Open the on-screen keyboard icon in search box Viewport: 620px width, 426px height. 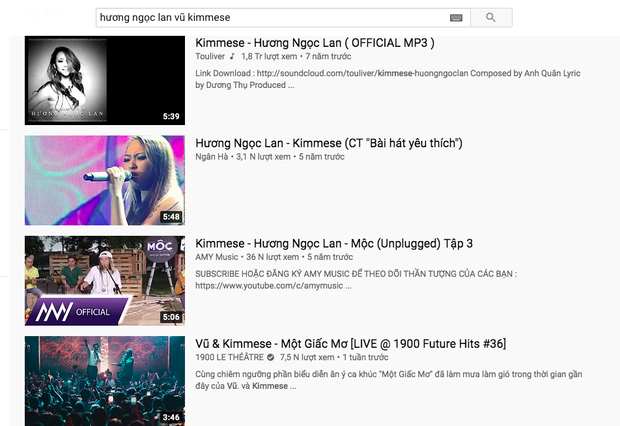pos(456,18)
